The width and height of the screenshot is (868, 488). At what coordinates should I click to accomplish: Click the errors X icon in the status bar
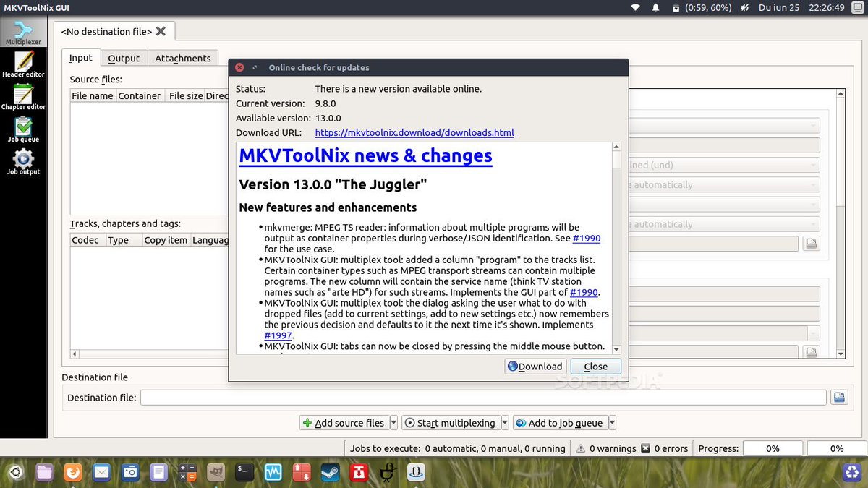[x=646, y=448]
